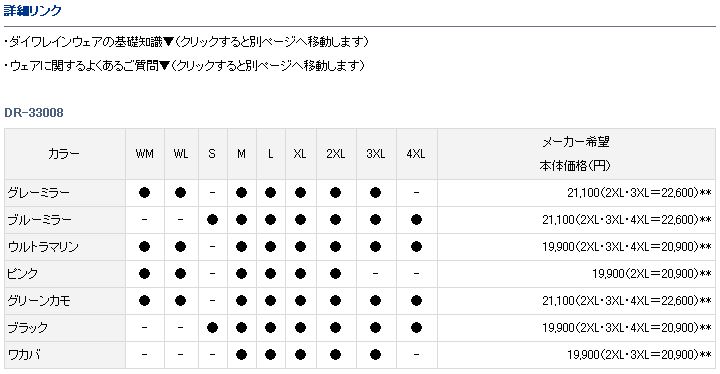Select the メーカー希望本体価格 header cell
Image resolution: width=720 pixels, height=374 pixels.
pyautogui.click(x=576, y=154)
